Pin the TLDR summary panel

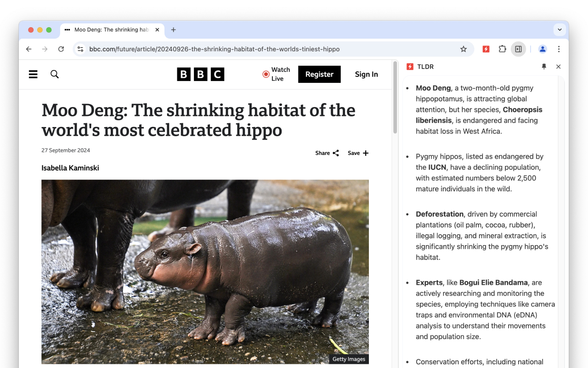[544, 66]
